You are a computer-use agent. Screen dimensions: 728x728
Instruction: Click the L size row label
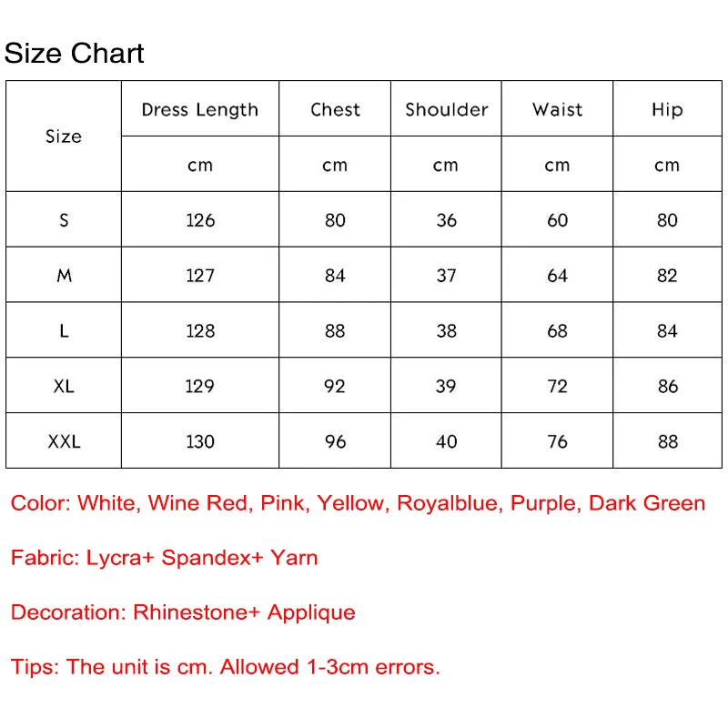coord(64,330)
